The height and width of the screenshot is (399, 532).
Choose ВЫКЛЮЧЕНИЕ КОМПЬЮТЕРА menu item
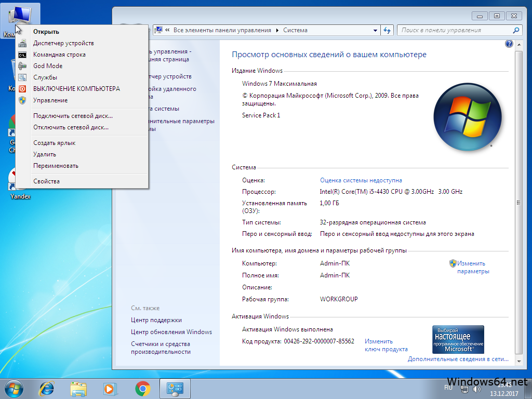click(82, 88)
